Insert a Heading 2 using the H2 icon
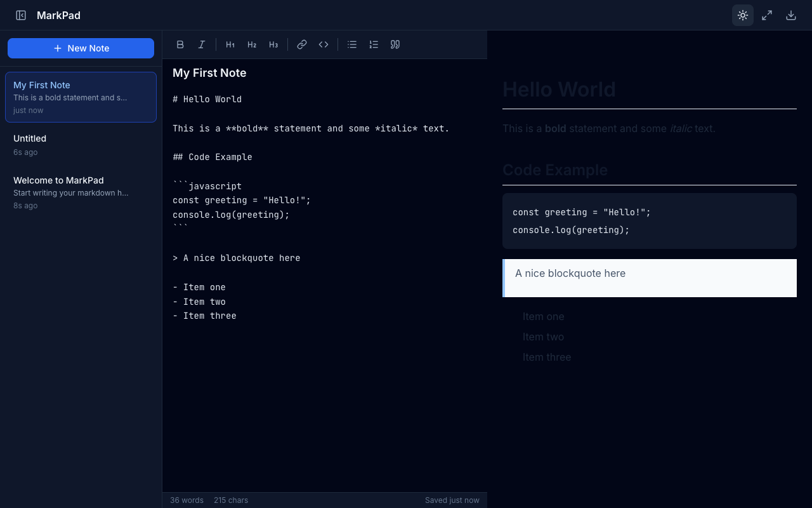 click(x=251, y=44)
